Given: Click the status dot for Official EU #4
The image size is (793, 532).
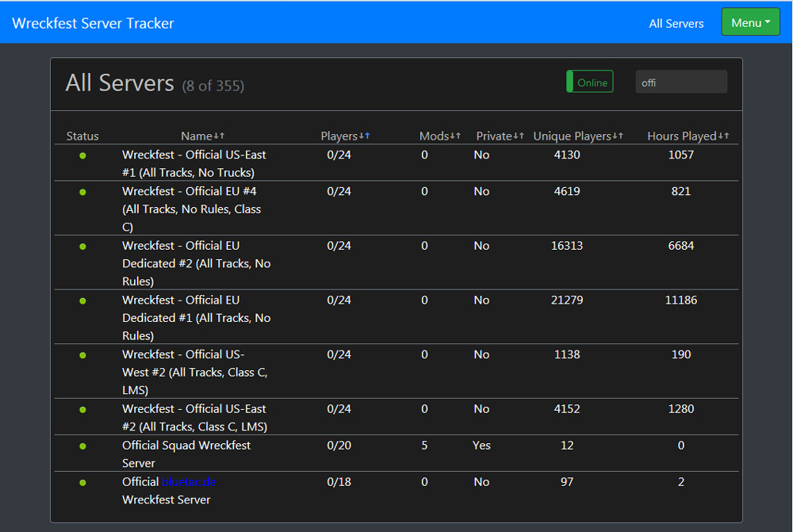Looking at the screenshot, I should tap(82, 192).
